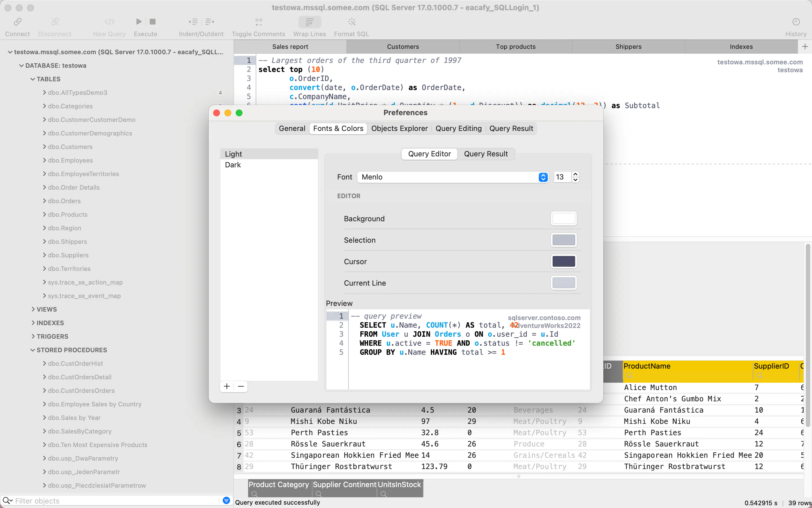Click search icon under Supplier Continent
This screenshot has width=812, height=508.
319,494
